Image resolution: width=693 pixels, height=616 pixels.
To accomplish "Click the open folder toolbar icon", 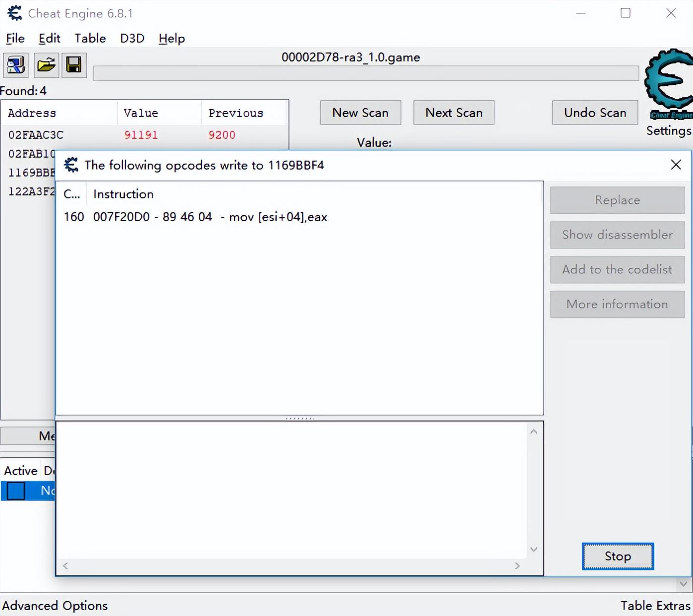I will pos(46,65).
